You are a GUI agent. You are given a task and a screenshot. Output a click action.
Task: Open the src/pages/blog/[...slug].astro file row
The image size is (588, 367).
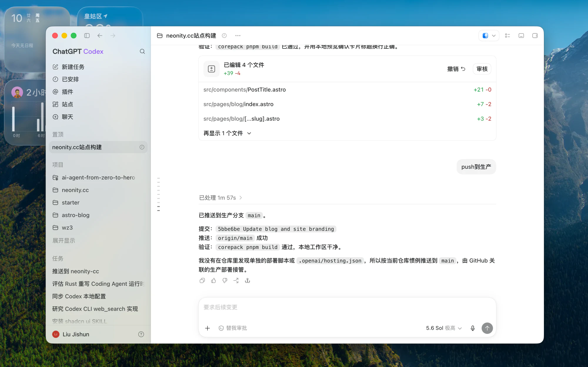(x=347, y=119)
